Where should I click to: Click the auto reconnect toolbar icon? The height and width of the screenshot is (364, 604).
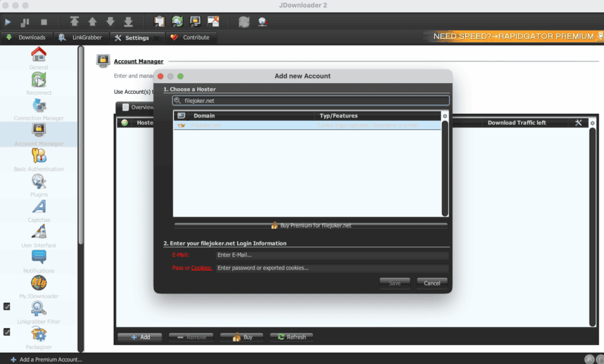click(177, 22)
